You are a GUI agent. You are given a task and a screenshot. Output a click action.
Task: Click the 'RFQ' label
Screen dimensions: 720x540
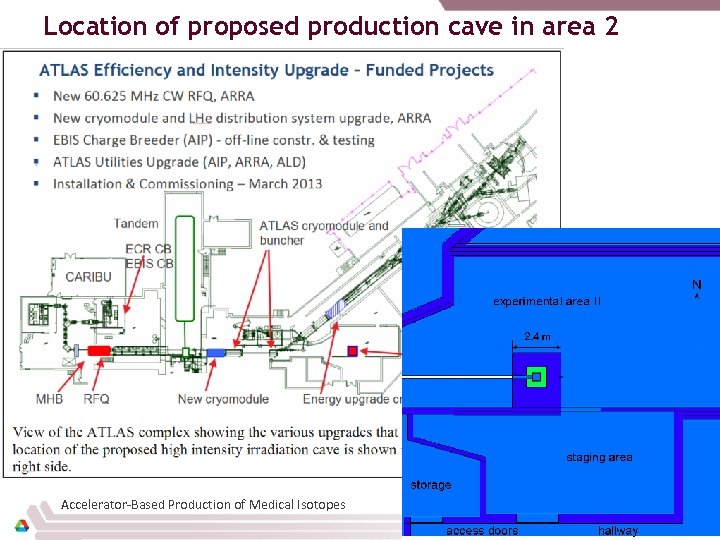(x=96, y=399)
